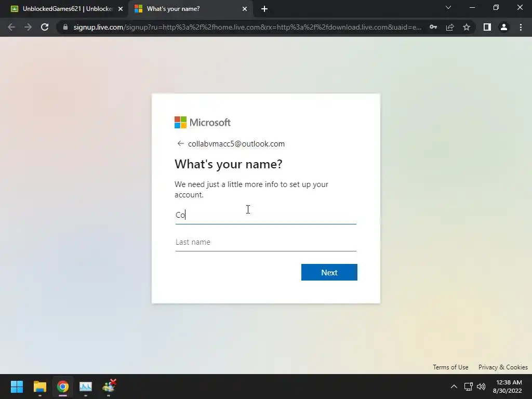Image resolution: width=532 pixels, height=399 pixels.
Task: Open taskbar app with red X
Action: [109, 386]
